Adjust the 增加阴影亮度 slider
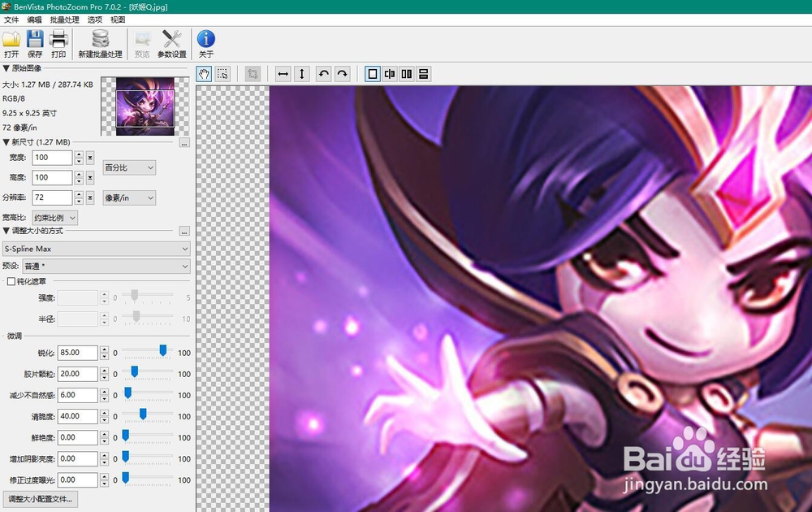Image resolution: width=812 pixels, height=512 pixels. (x=125, y=457)
